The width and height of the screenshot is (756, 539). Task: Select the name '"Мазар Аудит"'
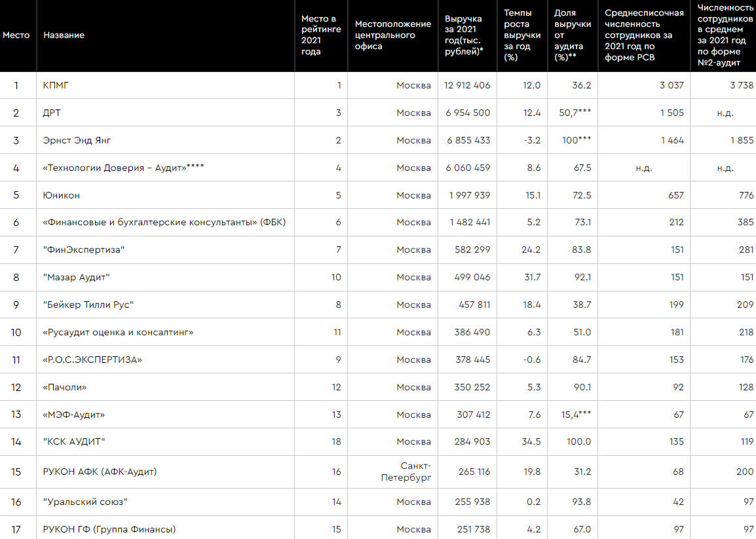[76, 277]
